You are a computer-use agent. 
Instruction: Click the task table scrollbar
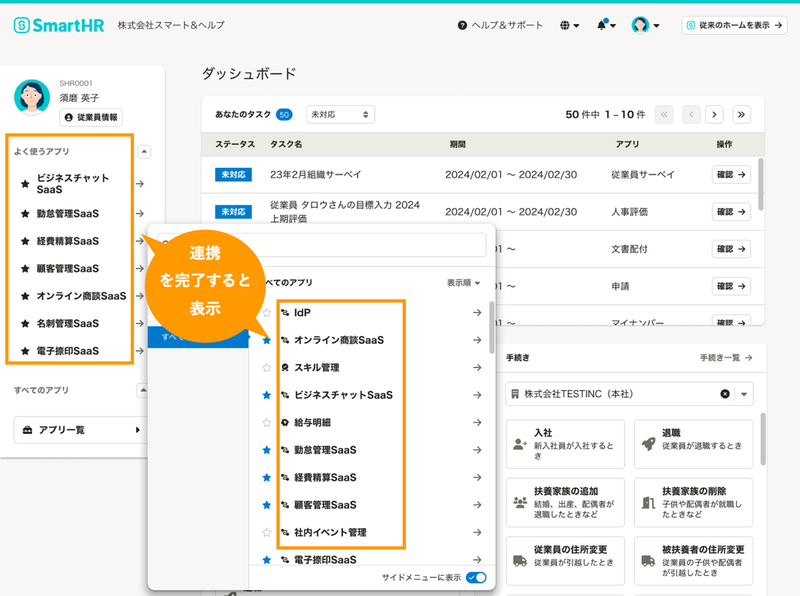point(761,184)
